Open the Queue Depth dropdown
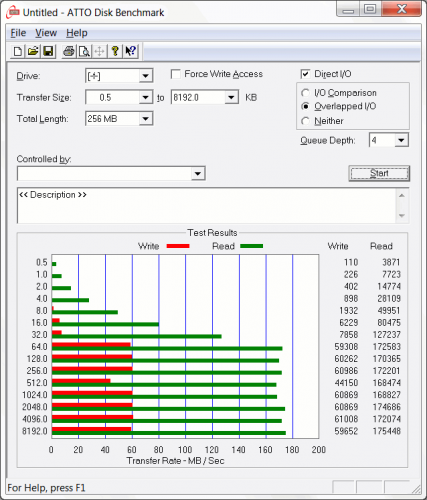 pos(401,140)
